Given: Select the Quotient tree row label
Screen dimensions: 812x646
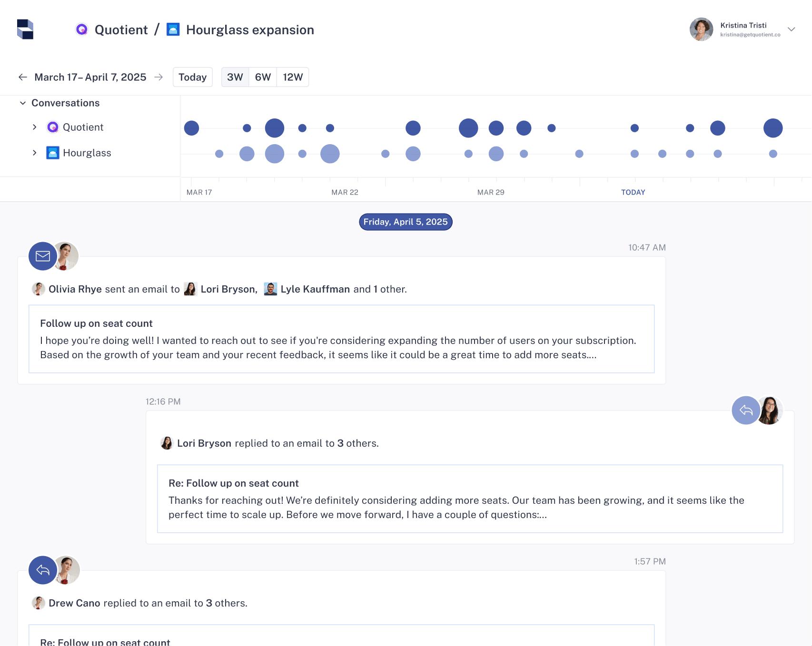Looking at the screenshot, I should coord(83,127).
